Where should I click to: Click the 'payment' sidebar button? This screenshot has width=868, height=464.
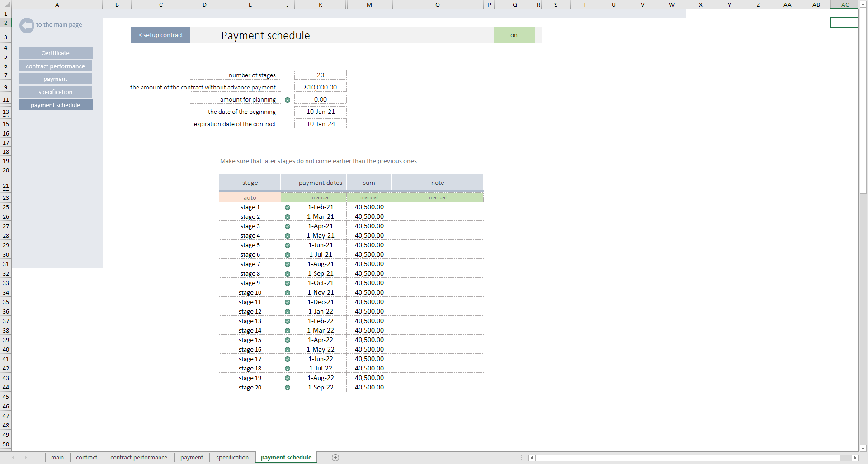coord(56,79)
